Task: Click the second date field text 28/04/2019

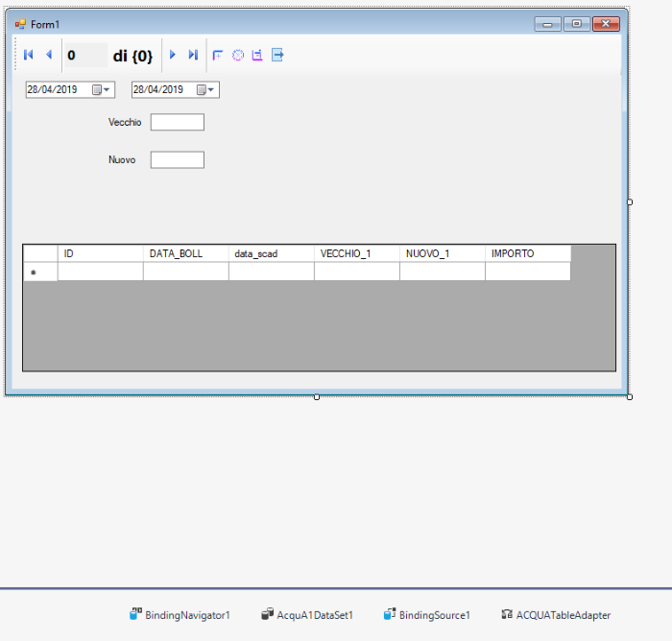Action: 158,89
